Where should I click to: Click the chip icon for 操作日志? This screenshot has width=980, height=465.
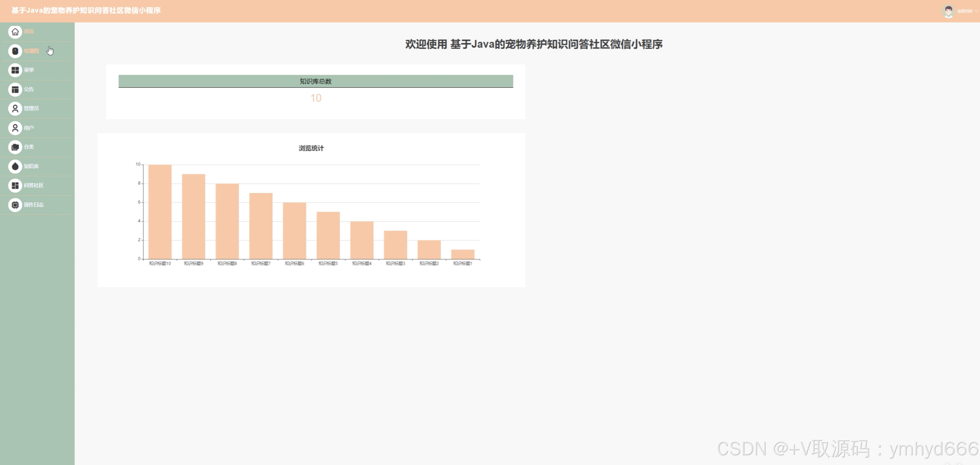click(x=15, y=205)
